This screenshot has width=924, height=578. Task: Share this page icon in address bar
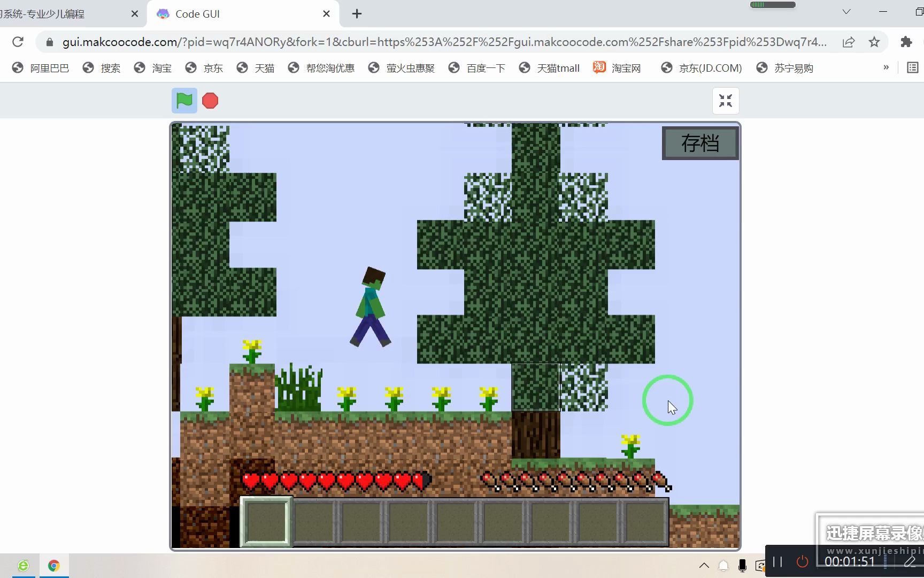click(x=849, y=42)
